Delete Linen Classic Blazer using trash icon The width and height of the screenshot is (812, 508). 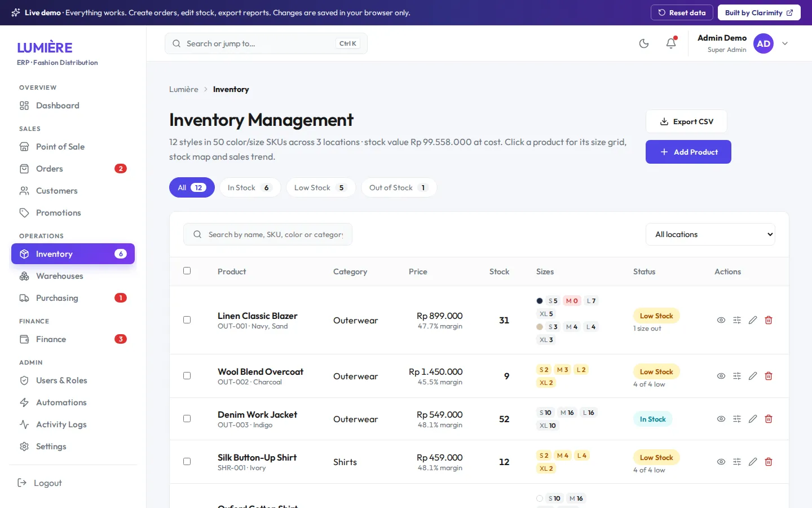click(x=769, y=320)
